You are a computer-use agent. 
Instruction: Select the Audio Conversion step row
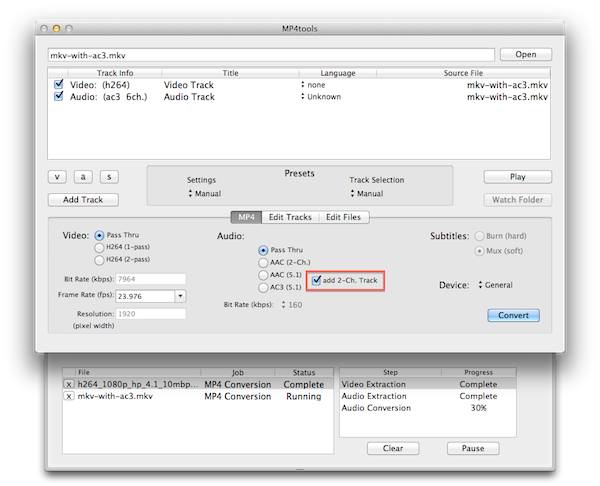coord(427,408)
